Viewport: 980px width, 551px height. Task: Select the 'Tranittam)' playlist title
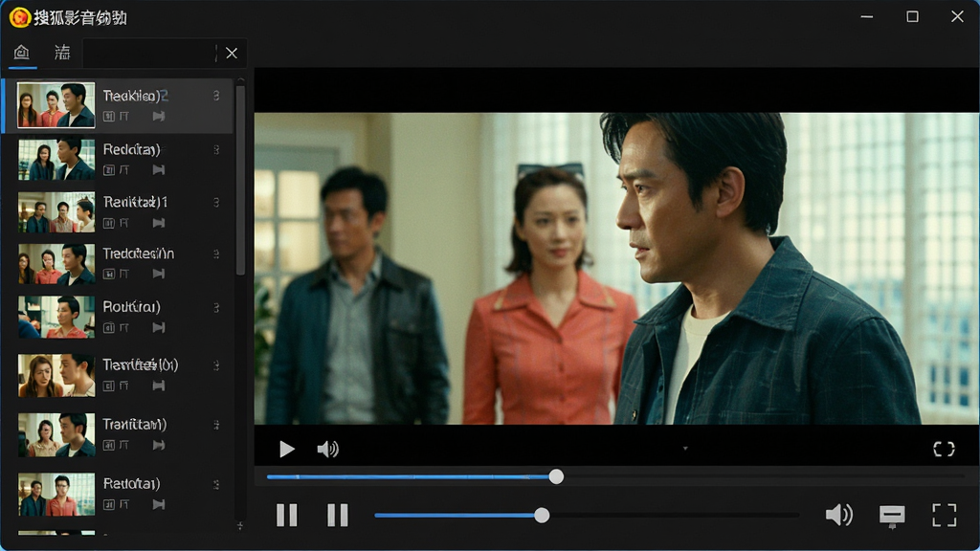point(134,424)
